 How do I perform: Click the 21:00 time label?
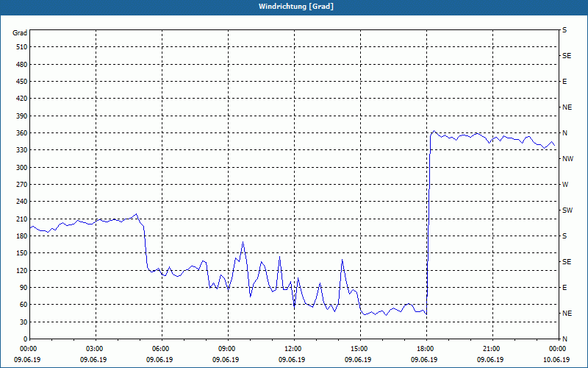click(490, 349)
